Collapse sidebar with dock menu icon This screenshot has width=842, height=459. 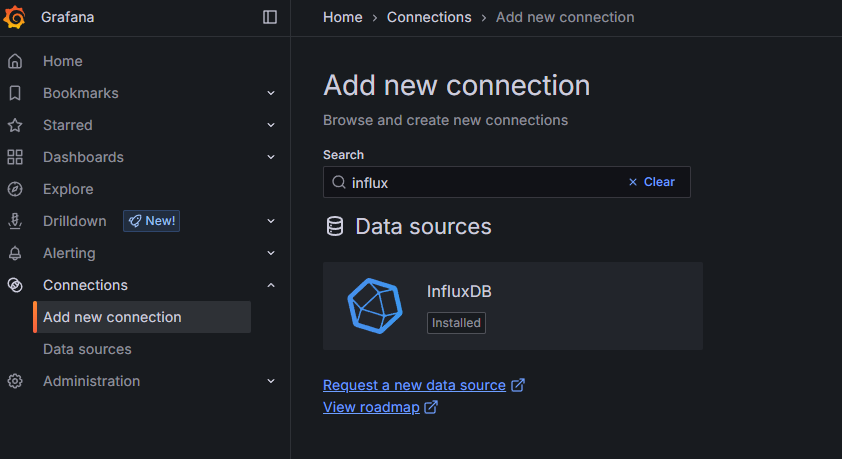[270, 17]
